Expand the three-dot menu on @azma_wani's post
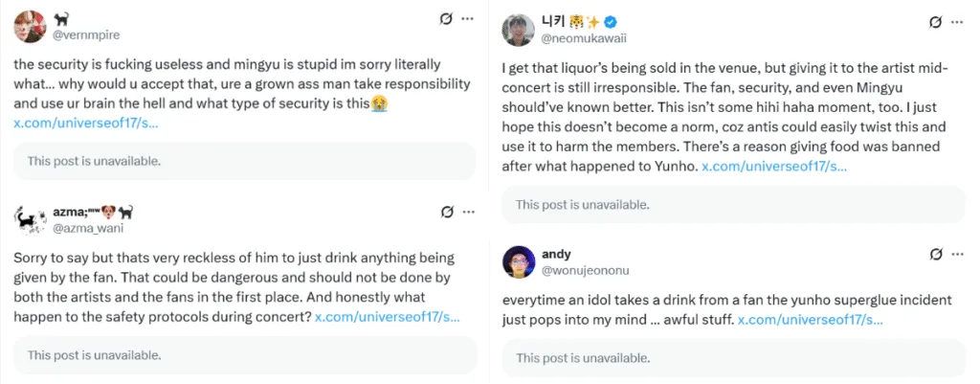 click(467, 213)
